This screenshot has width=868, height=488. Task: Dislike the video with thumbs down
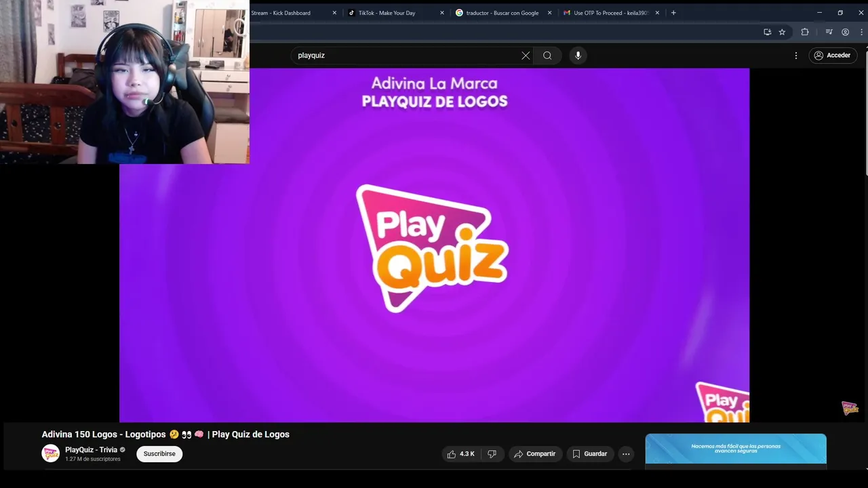click(492, 454)
